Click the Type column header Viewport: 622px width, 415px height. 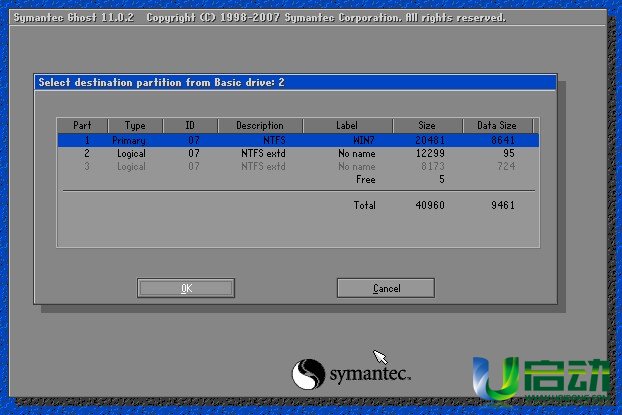[x=135, y=125]
